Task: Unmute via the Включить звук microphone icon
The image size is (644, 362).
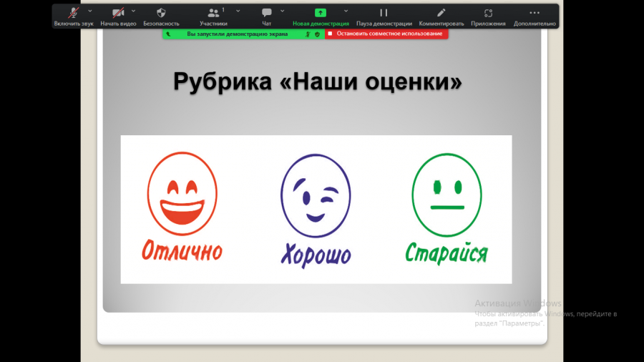Action: click(74, 14)
